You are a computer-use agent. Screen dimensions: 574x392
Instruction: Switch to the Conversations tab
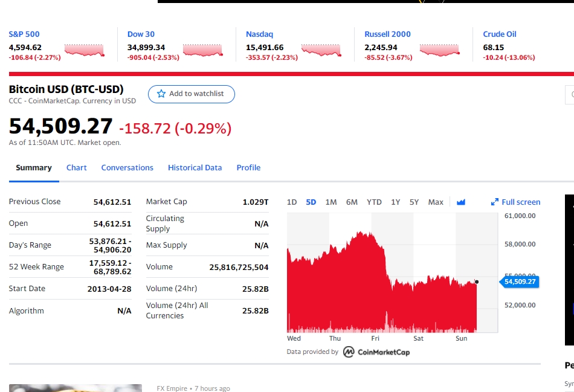point(127,168)
